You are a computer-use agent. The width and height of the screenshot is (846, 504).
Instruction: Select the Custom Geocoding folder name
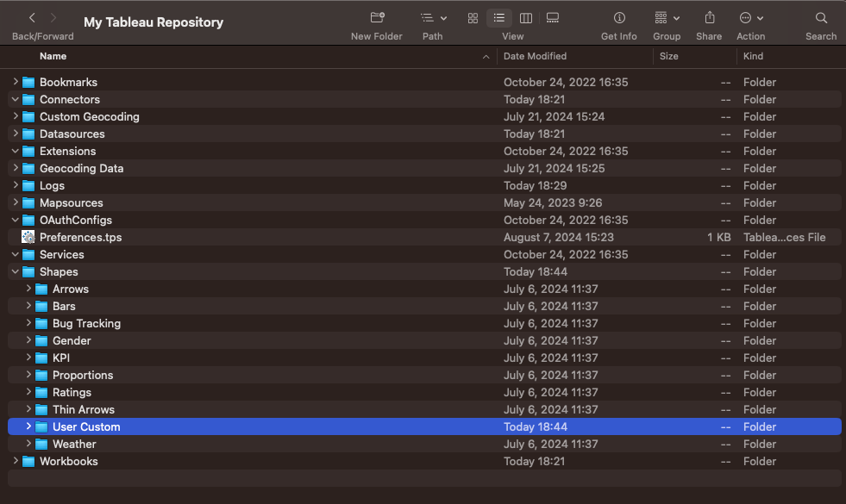[90, 116]
